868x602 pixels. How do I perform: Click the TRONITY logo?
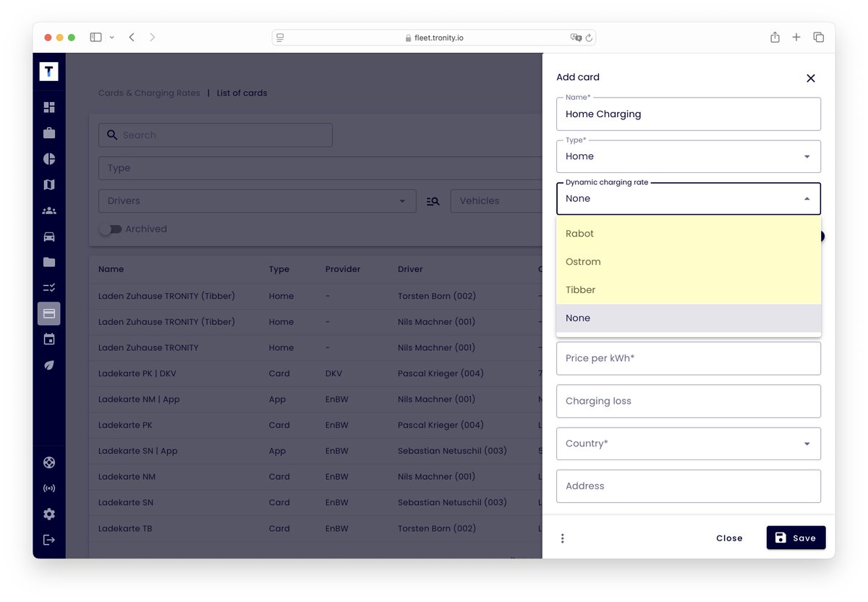tap(49, 71)
